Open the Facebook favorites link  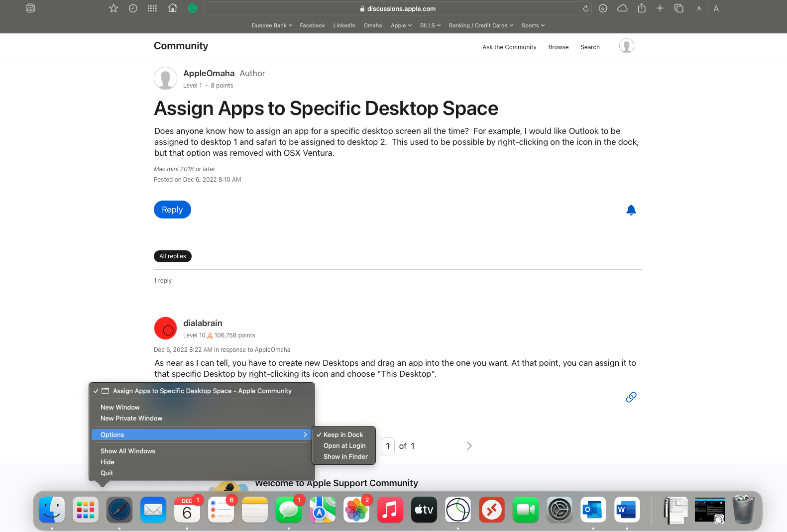pos(312,25)
